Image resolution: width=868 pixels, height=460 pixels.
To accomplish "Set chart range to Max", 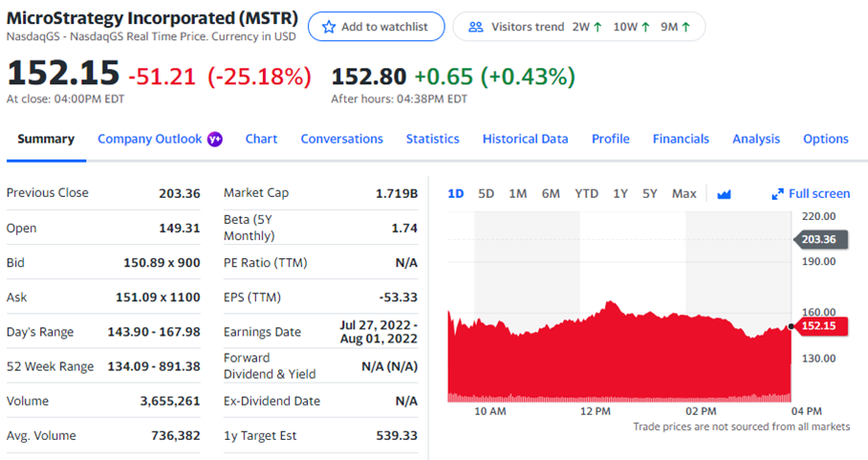I will pos(684,194).
